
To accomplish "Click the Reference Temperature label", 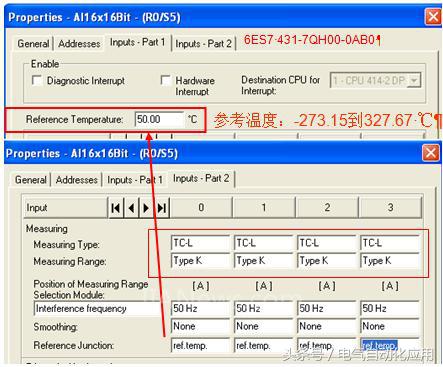I will pos(75,119).
